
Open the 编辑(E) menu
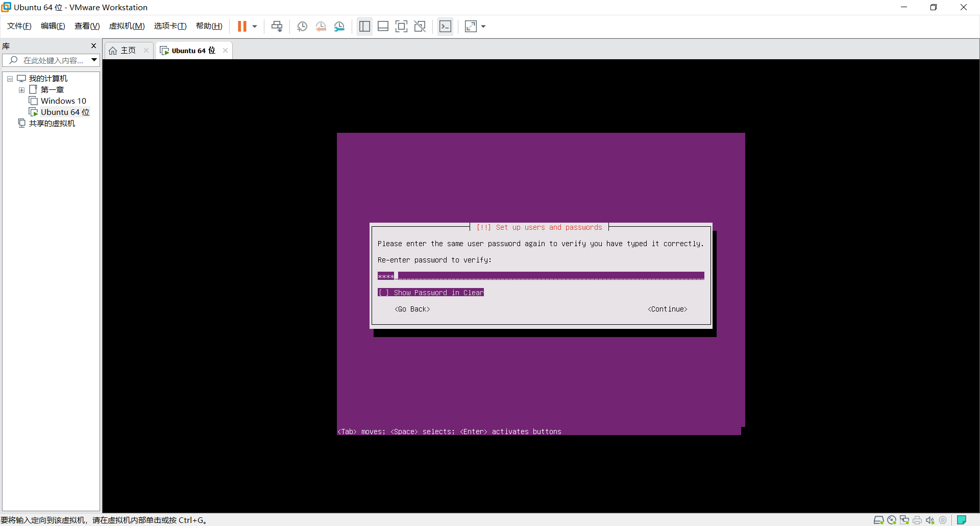(x=53, y=26)
